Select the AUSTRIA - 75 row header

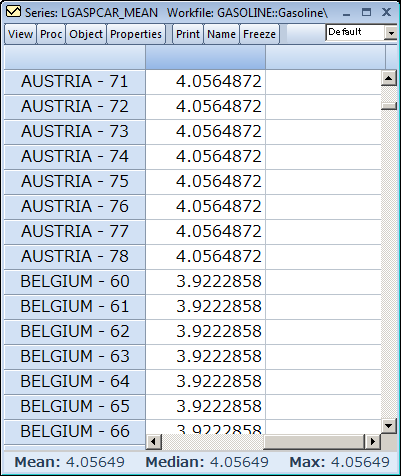75,182
